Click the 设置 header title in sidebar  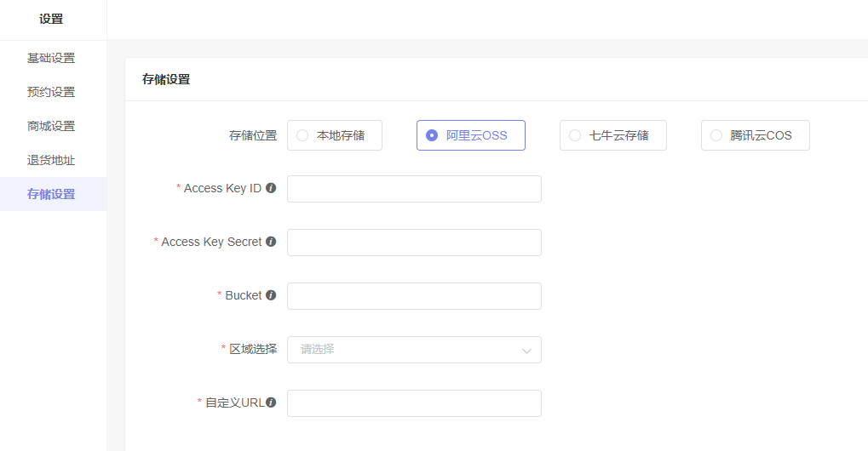[x=51, y=20]
